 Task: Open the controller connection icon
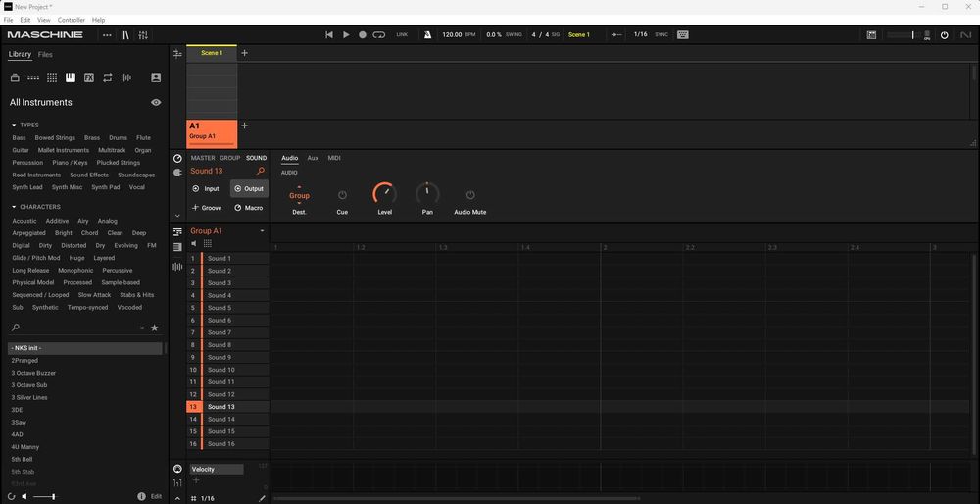pyautogui.click(x=871, y=35)
